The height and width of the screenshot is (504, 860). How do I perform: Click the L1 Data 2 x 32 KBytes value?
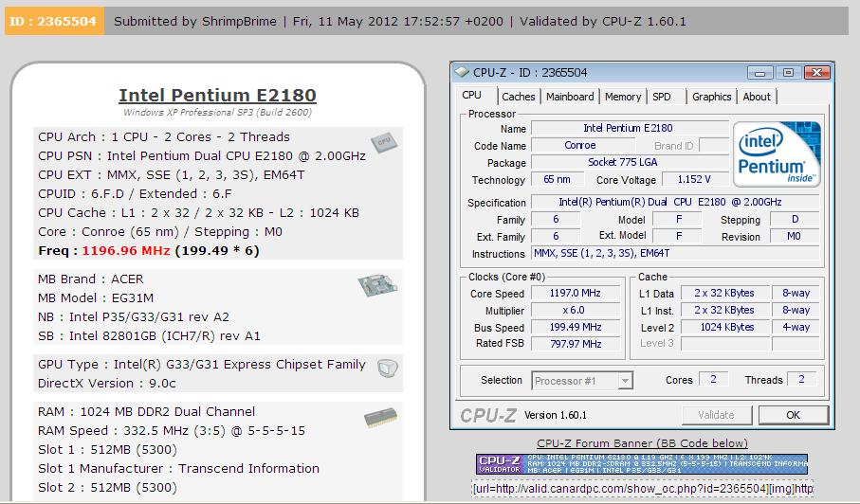[724, 293]
